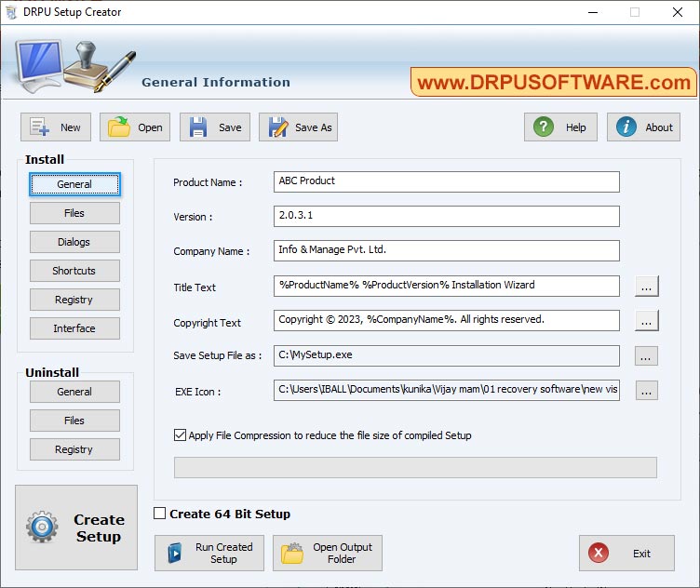Click the Create Setup button label
Screen dimensions: 700x588
coord(99,528)
